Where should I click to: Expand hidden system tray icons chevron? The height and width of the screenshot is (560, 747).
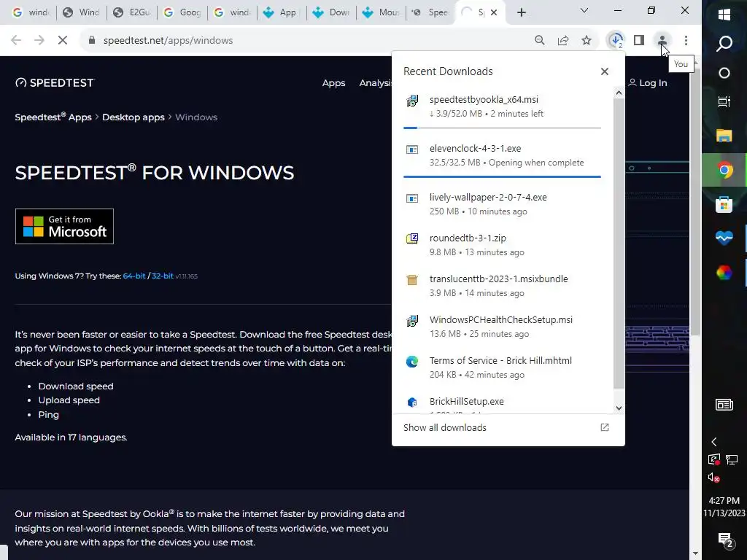(x=713, y=442)
